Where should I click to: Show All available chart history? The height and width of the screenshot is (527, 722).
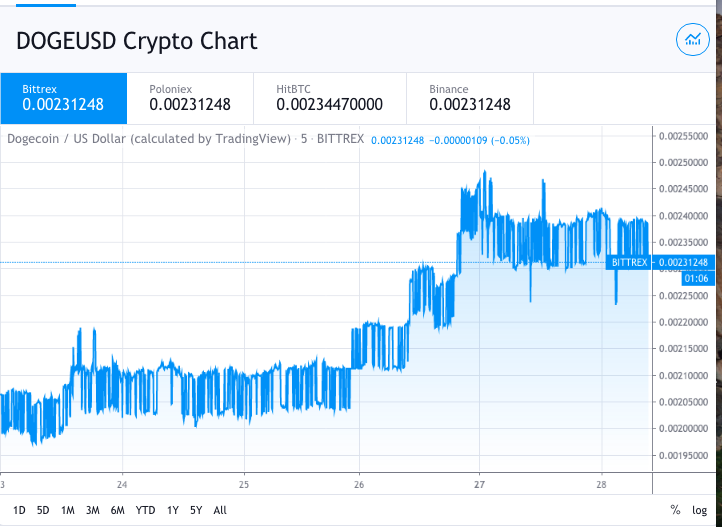[220, 510]
